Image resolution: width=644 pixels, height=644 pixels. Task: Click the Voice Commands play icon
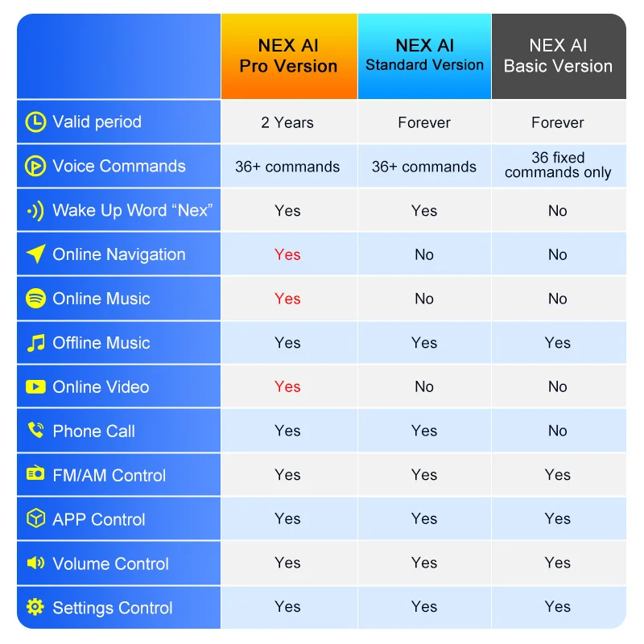tap(35, 167)
